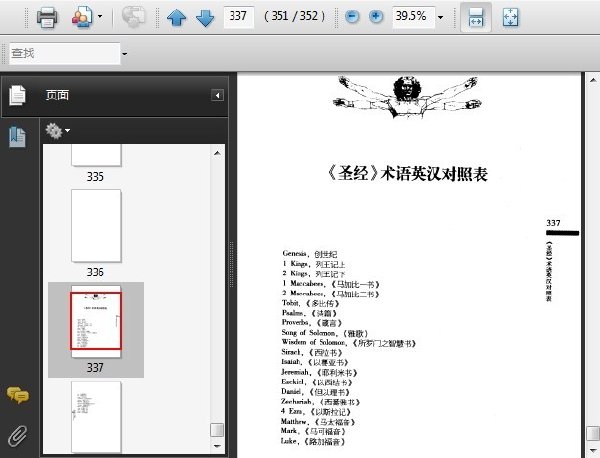Select the page 336 thumbnail

[96, 226]
